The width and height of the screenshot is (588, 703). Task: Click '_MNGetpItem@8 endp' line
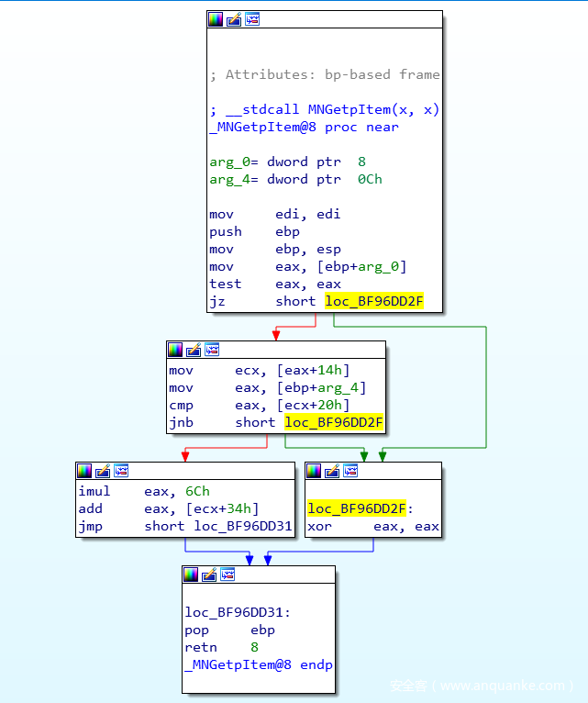tap(259, 664)
